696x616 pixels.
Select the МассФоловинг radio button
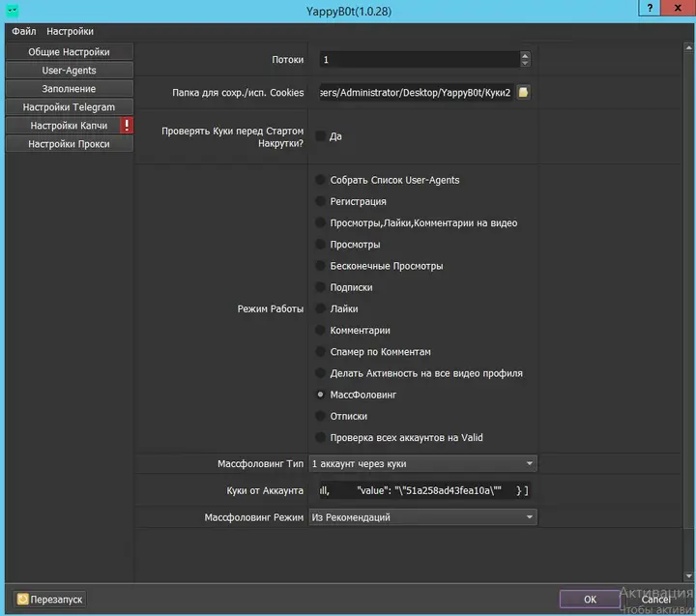320,395
